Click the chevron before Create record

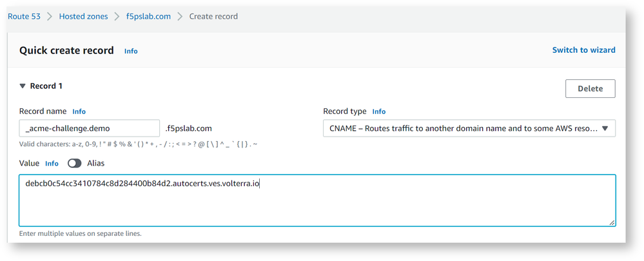pos(180,16)
